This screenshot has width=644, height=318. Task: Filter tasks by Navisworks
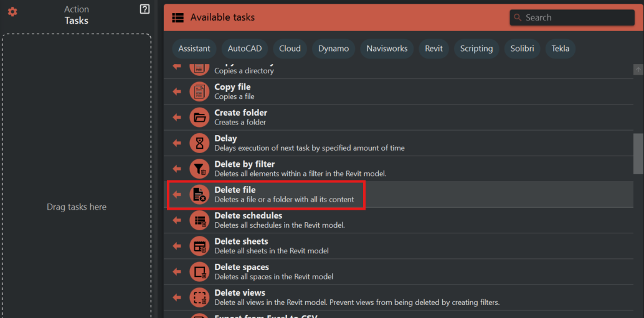click(x=387, y=49)
